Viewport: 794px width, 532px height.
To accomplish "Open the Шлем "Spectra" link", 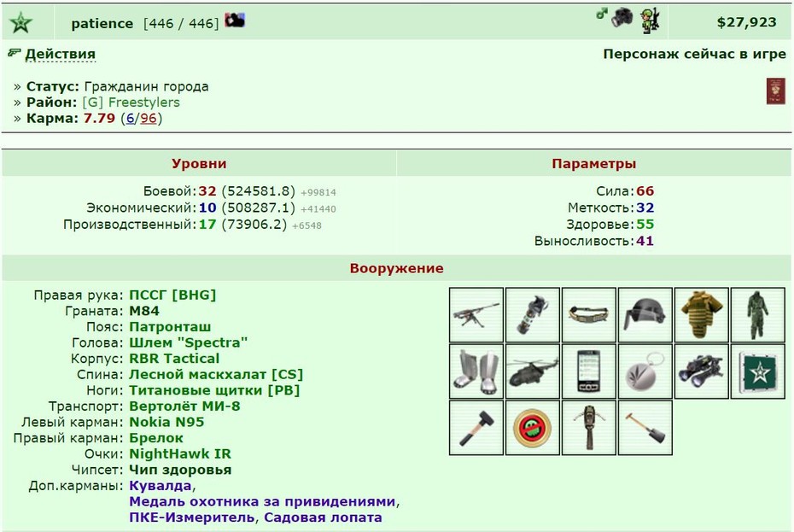I will click(x=189, y=342).
